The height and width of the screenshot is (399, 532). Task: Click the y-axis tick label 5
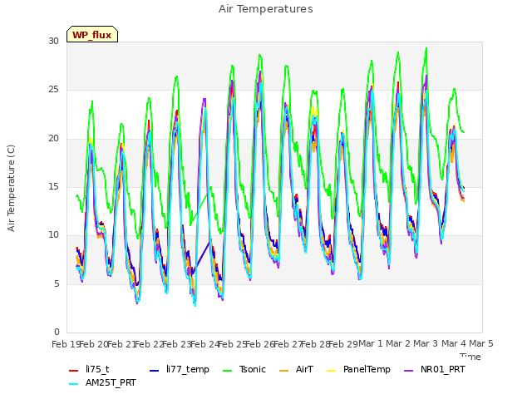coord(57,283)
